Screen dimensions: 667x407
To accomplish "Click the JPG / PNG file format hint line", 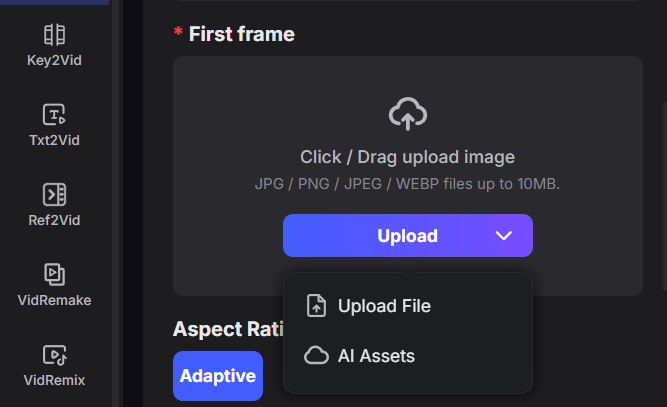I will coord(408,184).
